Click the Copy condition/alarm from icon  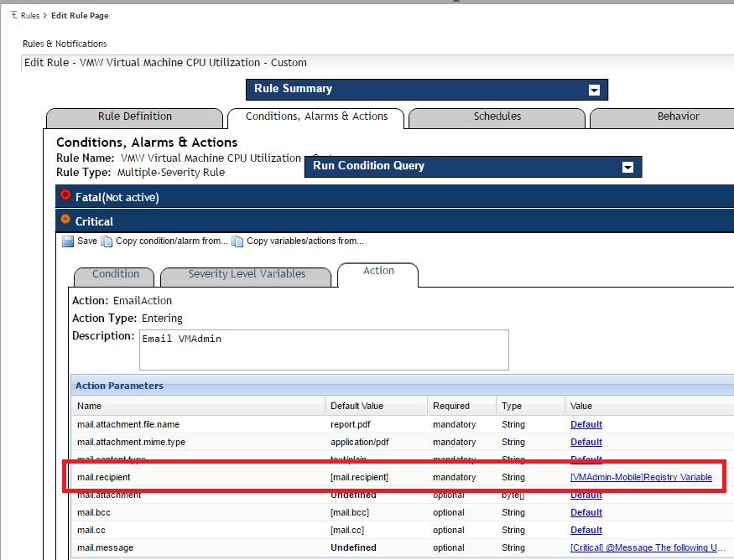(107, 241)
